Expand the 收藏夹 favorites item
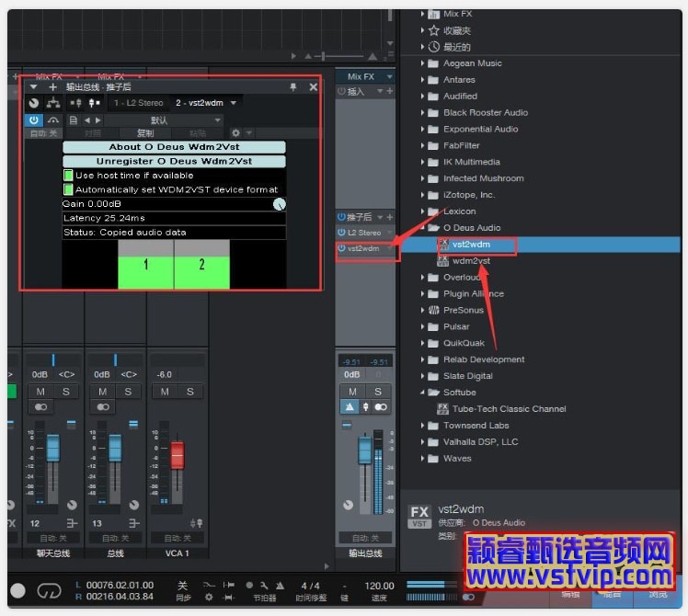 422,30
